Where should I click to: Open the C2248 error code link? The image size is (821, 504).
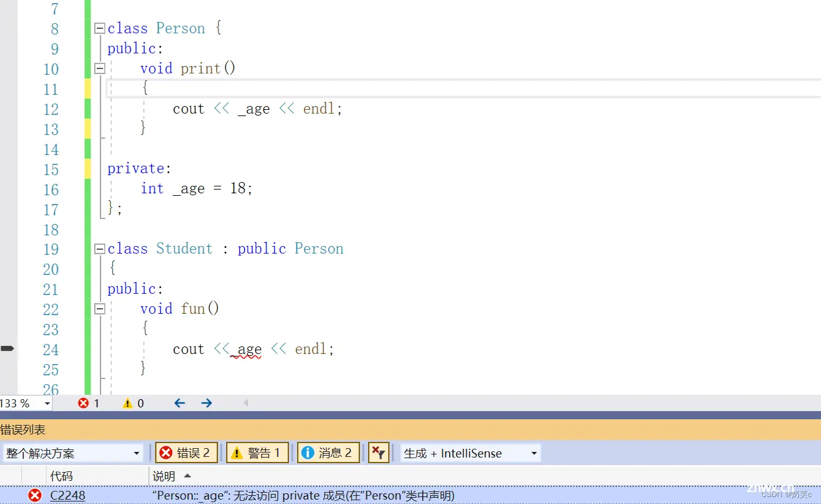tap(68, 496)
